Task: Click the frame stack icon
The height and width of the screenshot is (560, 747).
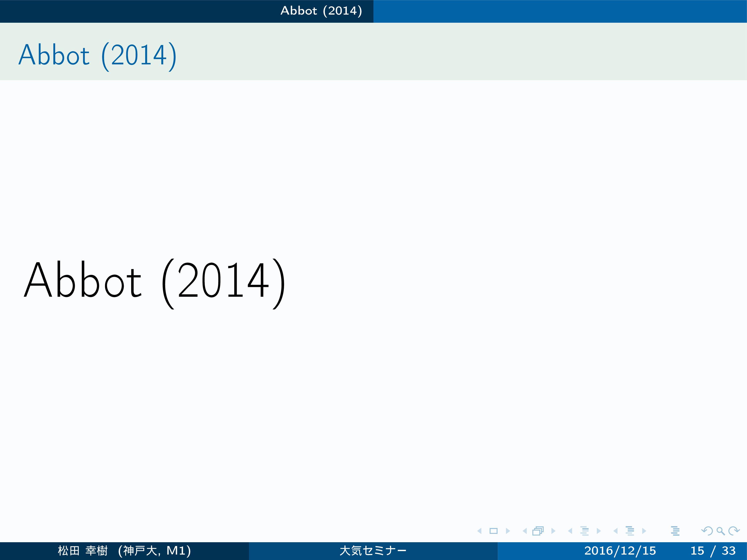Action: point(538,531)
